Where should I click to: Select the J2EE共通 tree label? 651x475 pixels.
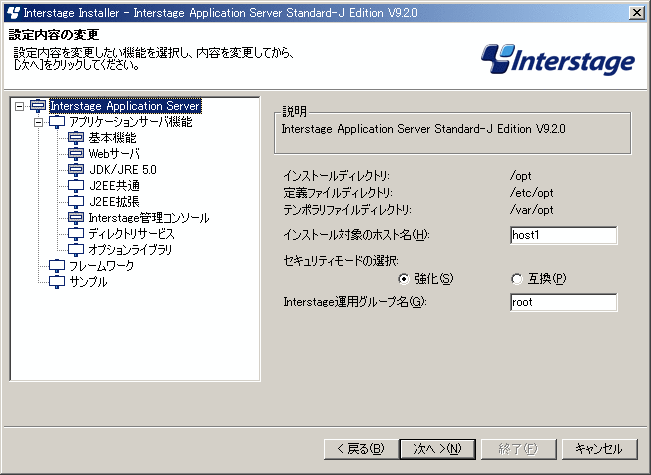(115, 186)
